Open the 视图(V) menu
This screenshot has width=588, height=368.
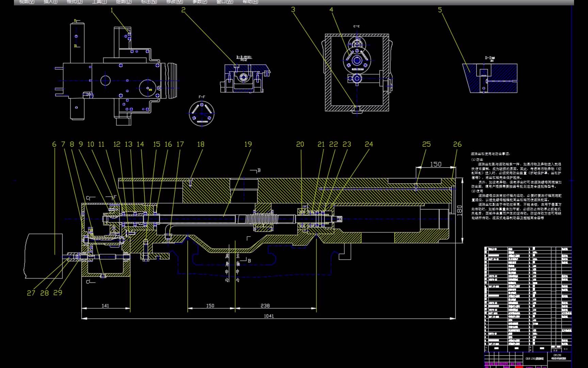coord(27,2)
